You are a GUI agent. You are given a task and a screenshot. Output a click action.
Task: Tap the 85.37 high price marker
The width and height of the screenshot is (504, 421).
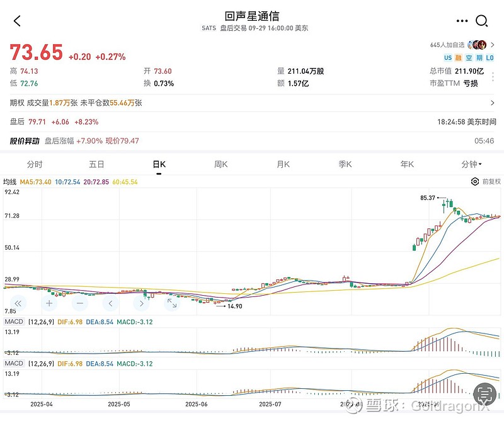pos(428,198)
